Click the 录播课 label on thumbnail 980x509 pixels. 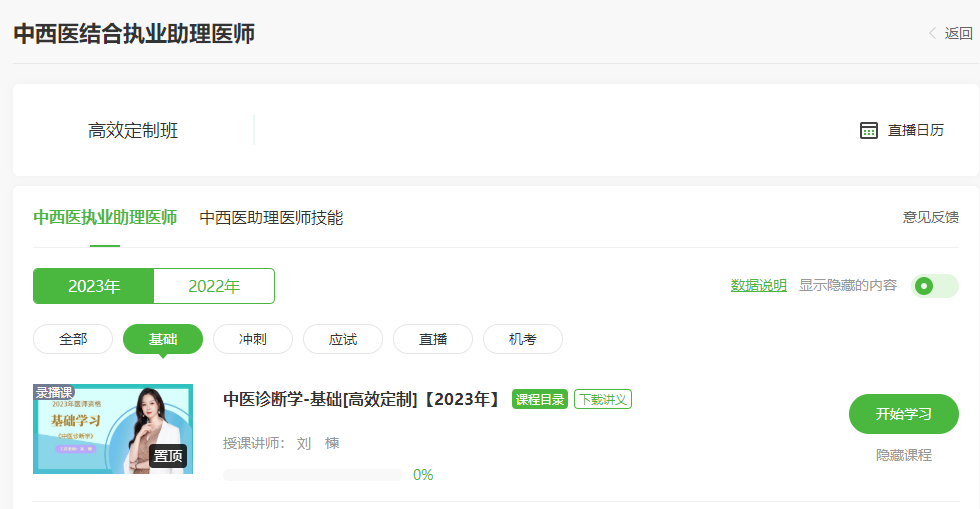pos(55,392)
